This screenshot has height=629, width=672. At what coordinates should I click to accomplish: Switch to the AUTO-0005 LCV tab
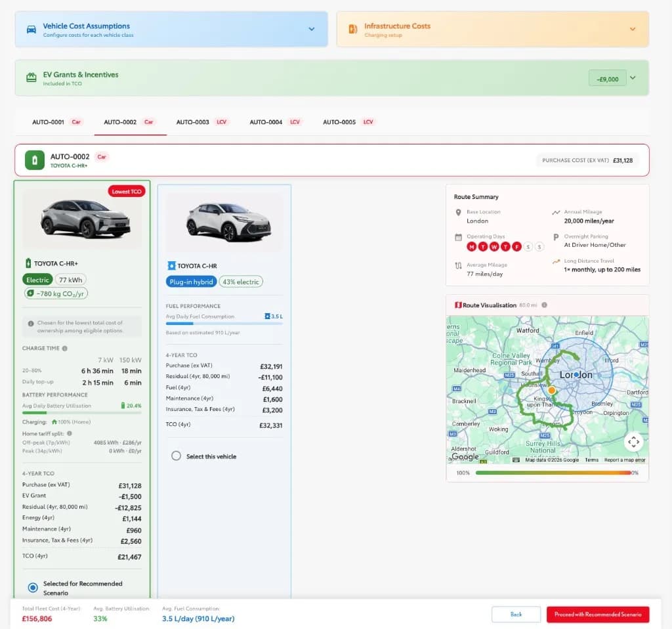(348, 122)
